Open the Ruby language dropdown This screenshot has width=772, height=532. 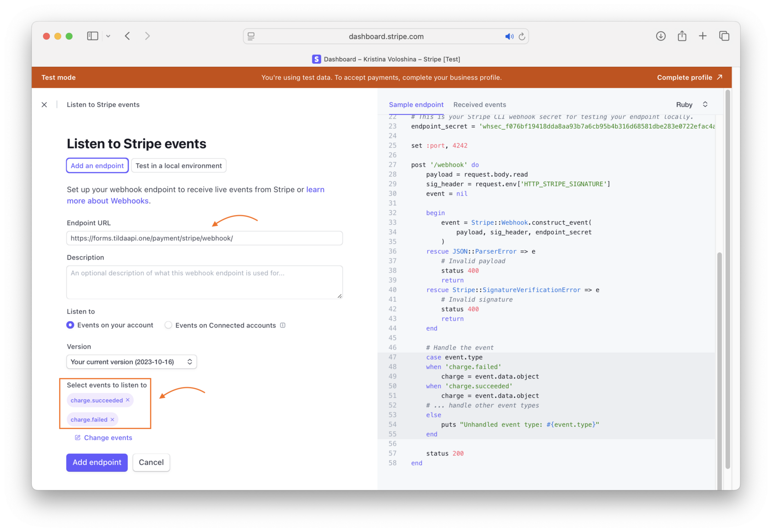692,105
